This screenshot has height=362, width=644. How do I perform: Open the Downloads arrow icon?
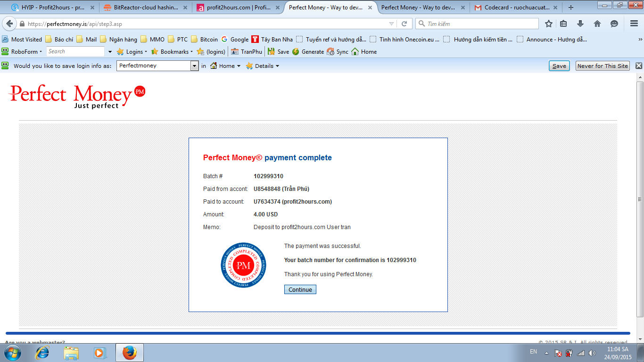580,24
